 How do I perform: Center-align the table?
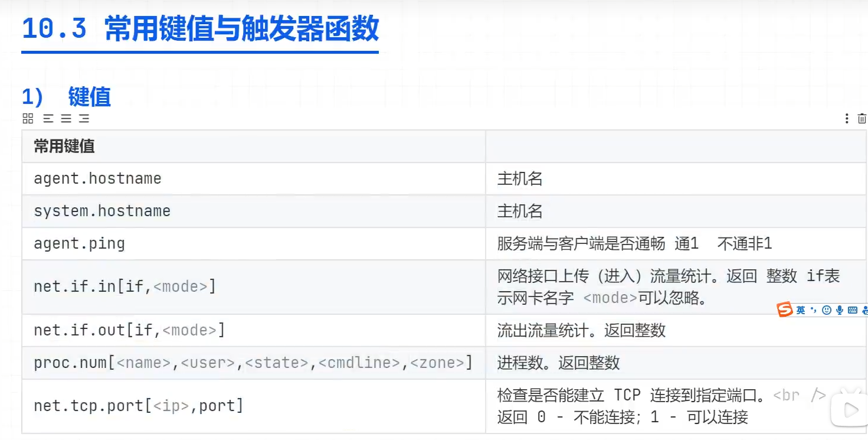click(66, 119)
